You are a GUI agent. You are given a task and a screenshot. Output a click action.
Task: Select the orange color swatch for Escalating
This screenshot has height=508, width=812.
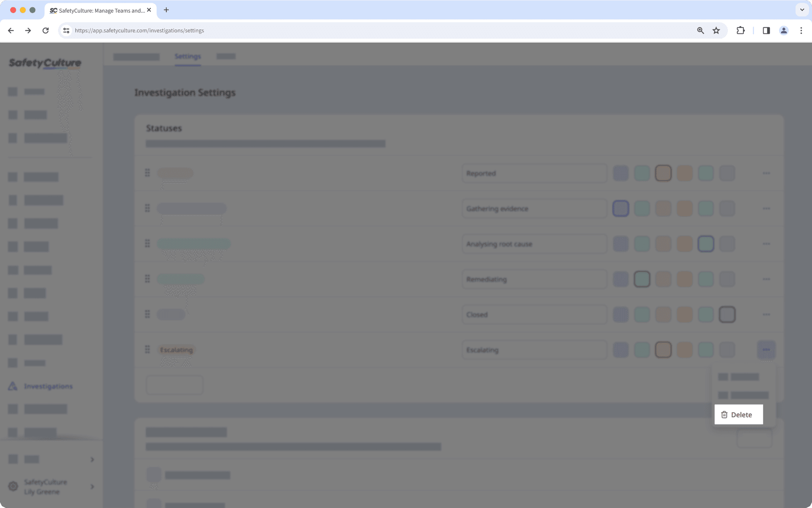(663, 349)
